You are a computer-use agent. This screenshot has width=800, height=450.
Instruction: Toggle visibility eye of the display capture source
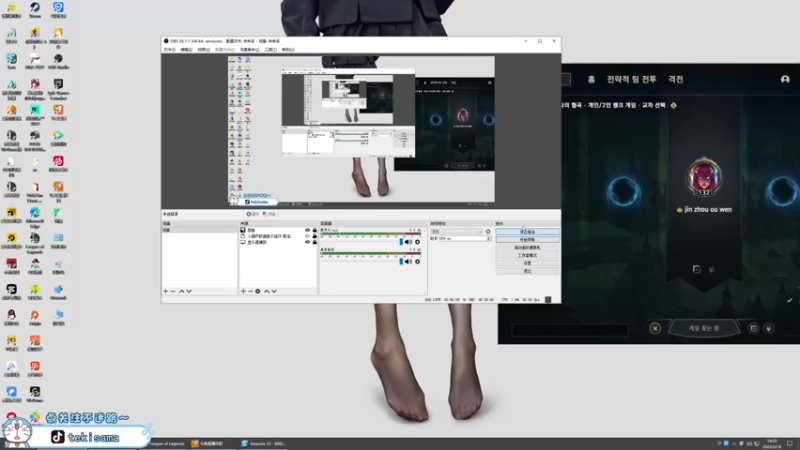tap(307, 242)
